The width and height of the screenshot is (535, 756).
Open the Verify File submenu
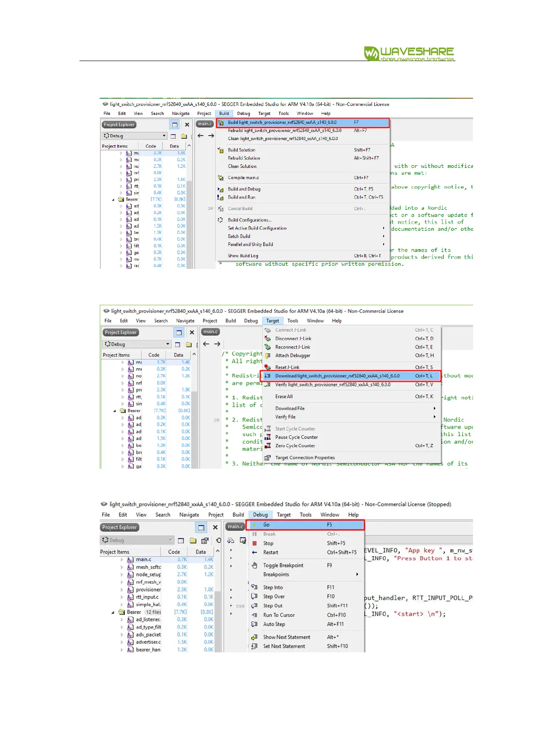tap(352, 417)
